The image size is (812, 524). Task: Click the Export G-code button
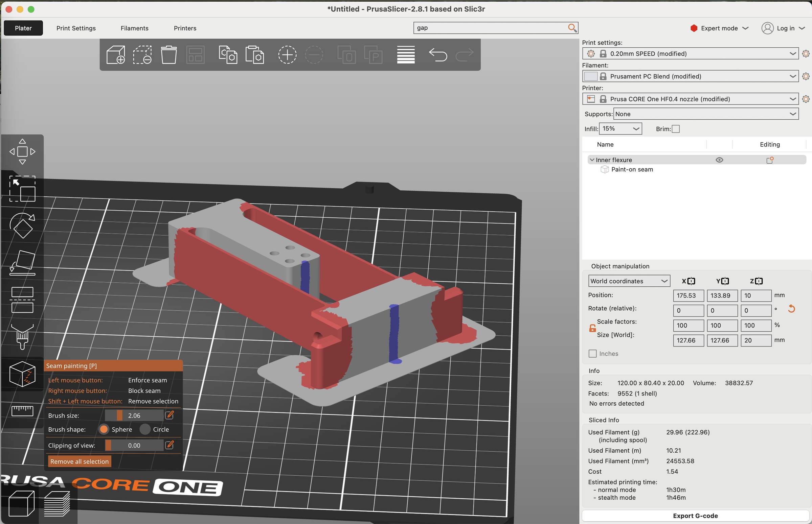click(696, 516)
